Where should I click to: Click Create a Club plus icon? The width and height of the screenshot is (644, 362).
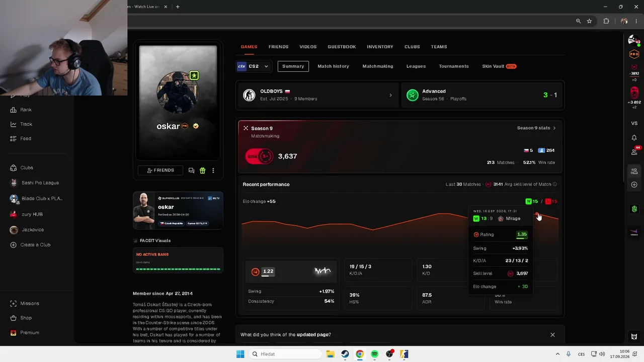14,245
